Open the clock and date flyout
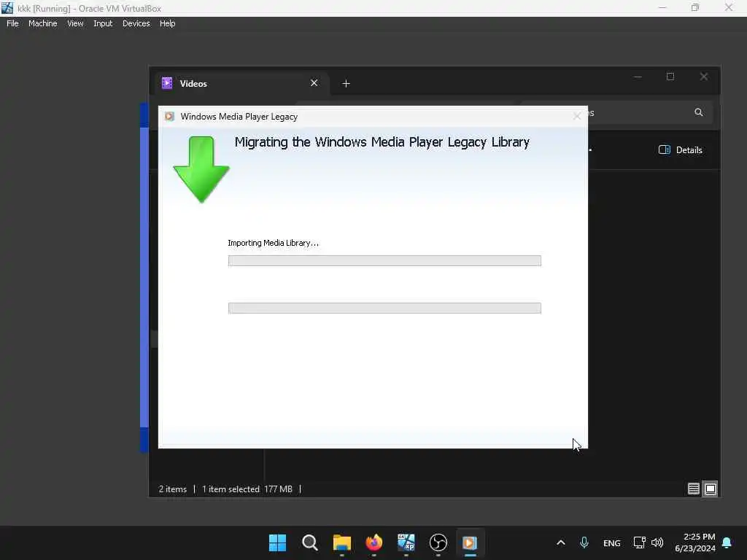The height and width of the screenshot is (560, 747). [695, 542]
